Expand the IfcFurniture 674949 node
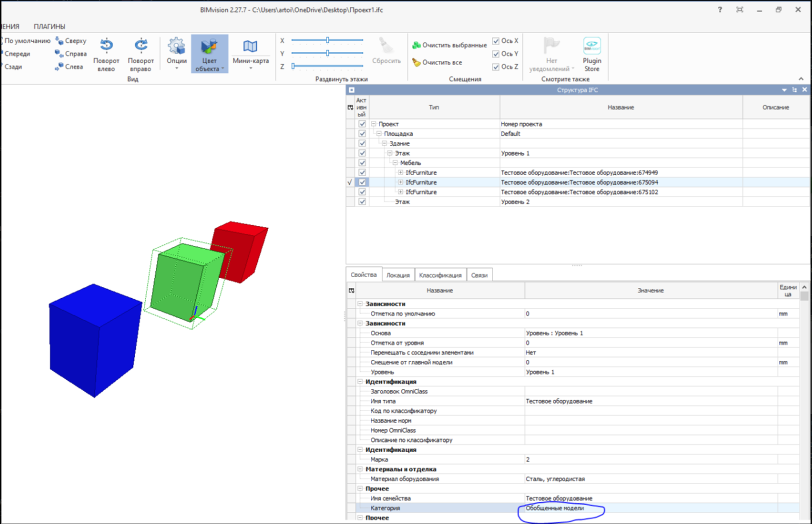This screenshot has width=812, height=524. pos(400,172)
